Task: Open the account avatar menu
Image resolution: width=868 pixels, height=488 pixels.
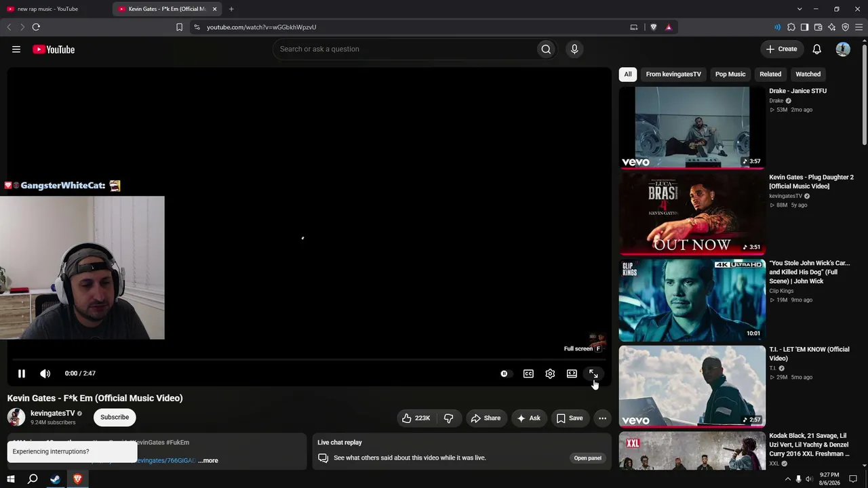Action: pyautogui.click(x=843, y=49)
